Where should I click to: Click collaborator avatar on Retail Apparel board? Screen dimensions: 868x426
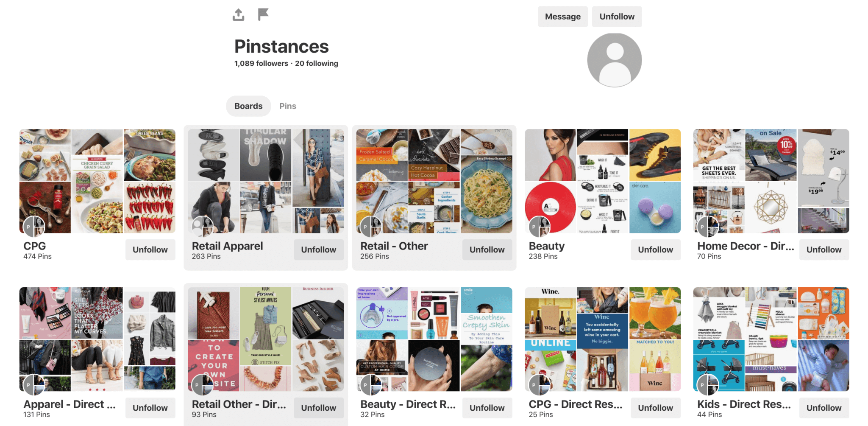click(202, 227)
